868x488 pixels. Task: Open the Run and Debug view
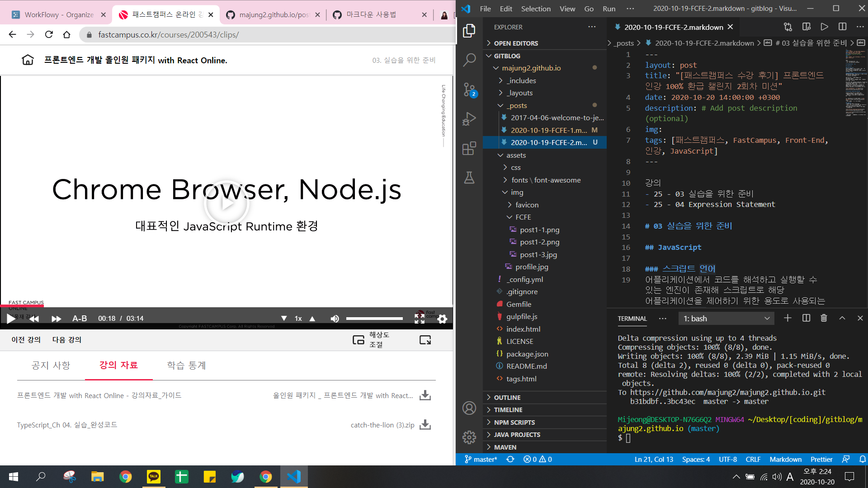pyautogui.click(x=469, y=119)
